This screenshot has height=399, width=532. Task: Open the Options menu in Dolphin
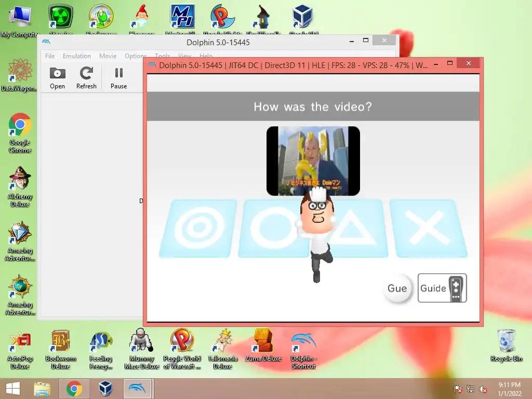(136, 56)
